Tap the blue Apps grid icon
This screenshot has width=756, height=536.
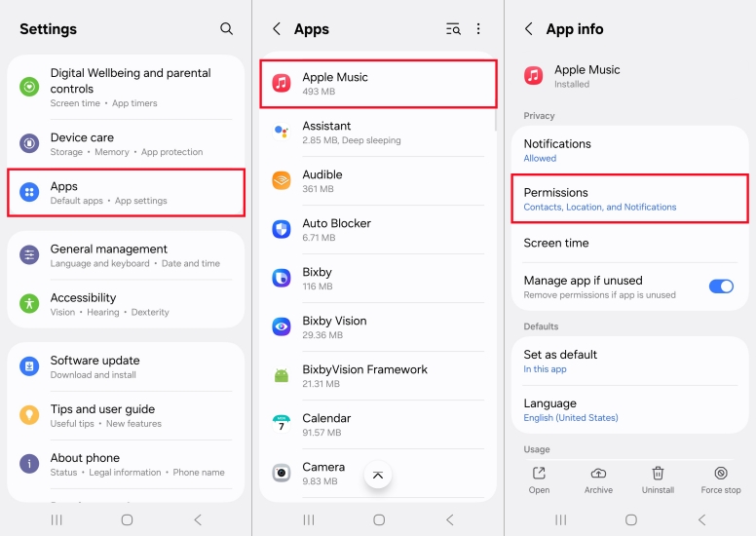[x=29, y=192]
